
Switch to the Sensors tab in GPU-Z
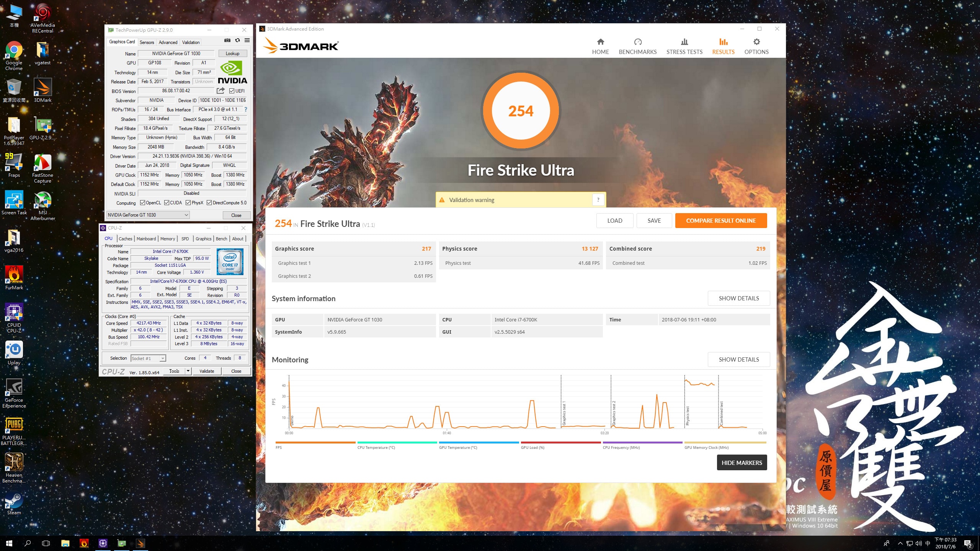tap(147, 42)
